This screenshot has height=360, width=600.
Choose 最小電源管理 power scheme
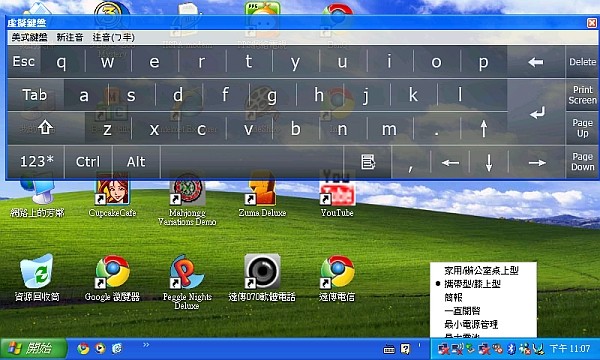(471, 324)
